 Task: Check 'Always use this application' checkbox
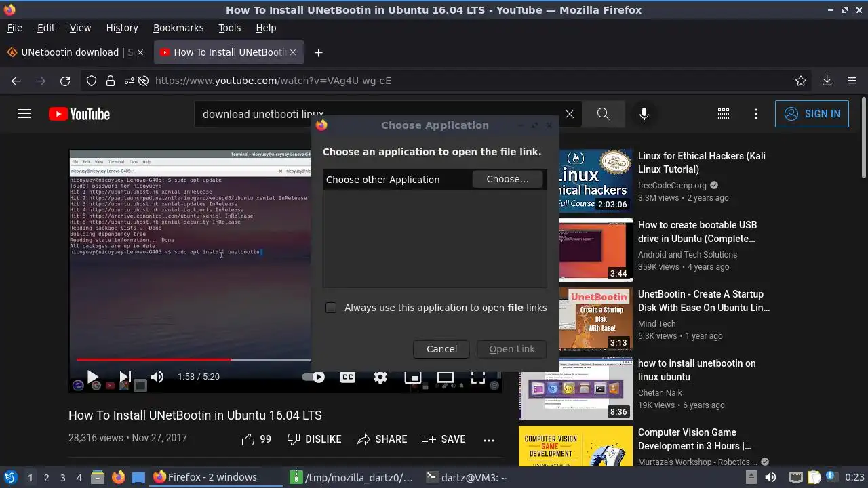[331, 308]
